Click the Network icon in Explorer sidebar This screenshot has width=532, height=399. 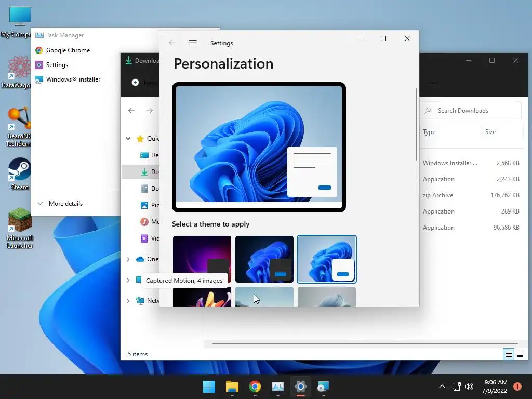(x=140, y=301)
